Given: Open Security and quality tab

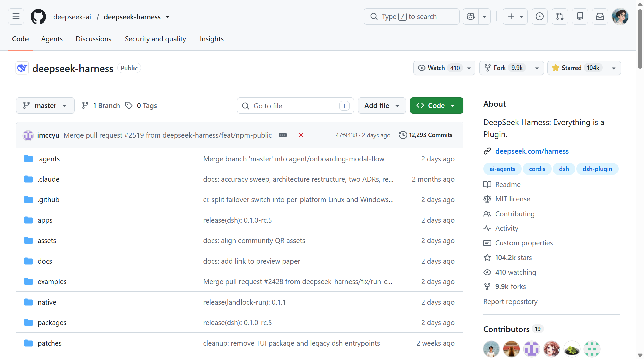Looking at the screenshot, I should 156,39.
